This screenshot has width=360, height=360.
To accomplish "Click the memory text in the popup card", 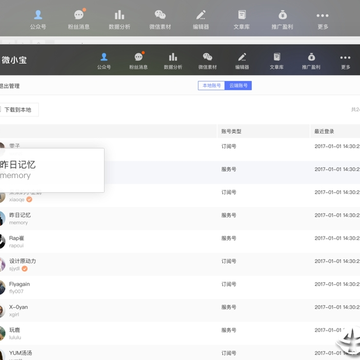I will click(x=15, y=176).
